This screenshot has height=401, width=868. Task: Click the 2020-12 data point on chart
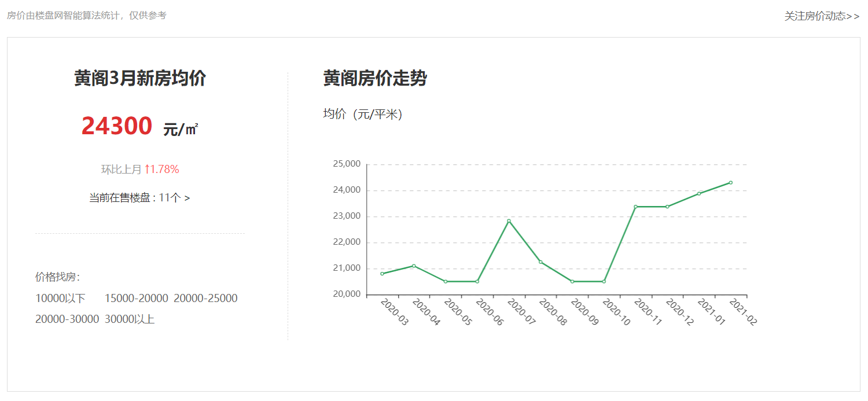[x=667, y=207]
